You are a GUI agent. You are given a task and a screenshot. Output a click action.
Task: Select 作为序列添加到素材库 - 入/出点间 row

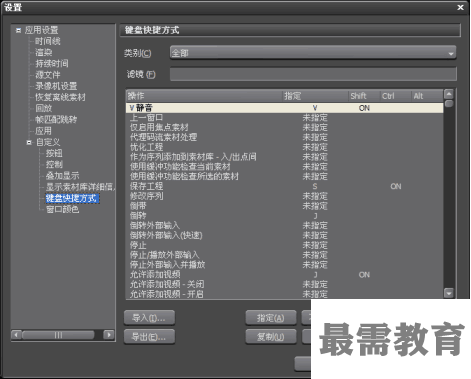[285, 157]
